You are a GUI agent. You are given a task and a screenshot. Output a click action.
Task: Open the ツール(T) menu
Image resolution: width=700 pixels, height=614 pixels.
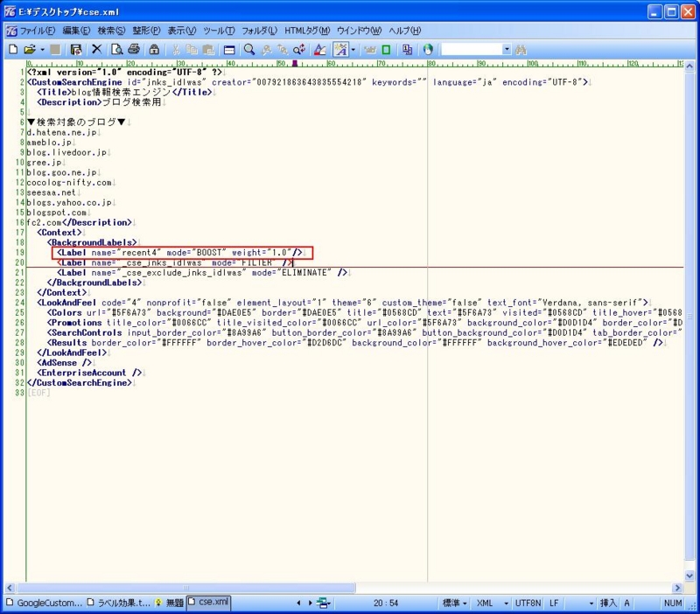click(219, 31)
